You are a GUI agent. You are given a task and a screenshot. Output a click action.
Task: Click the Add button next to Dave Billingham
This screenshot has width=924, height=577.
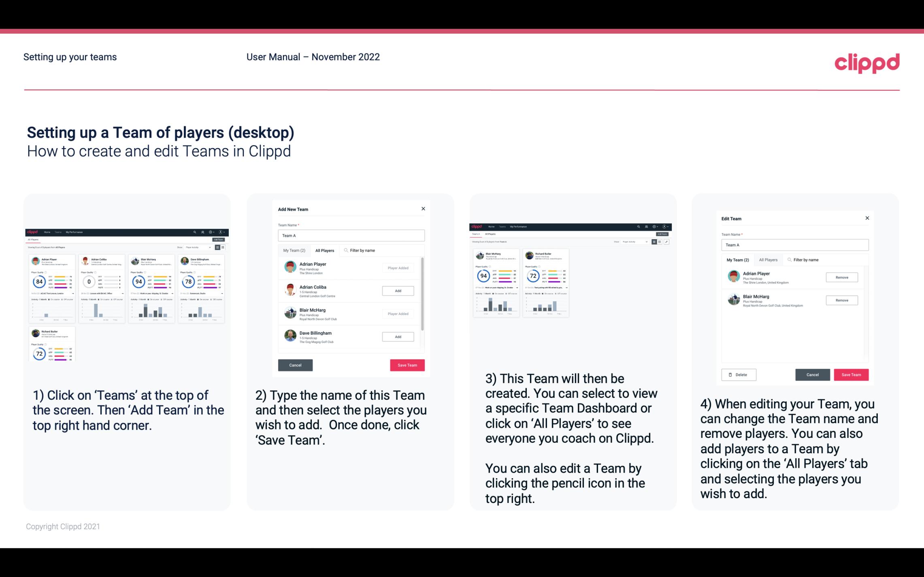click(397, 336)
